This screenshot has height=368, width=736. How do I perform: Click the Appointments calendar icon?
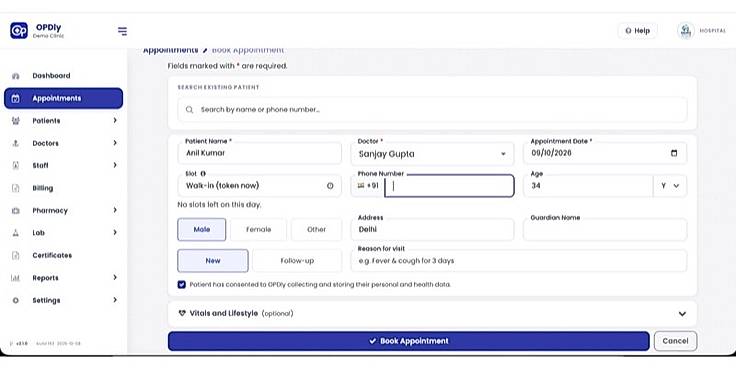pos(15,99)
